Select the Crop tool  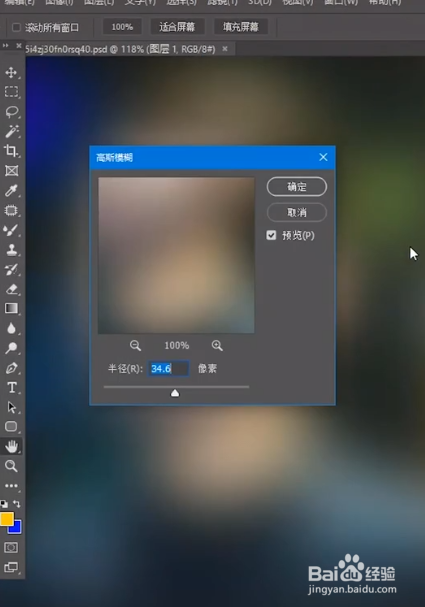11,151
